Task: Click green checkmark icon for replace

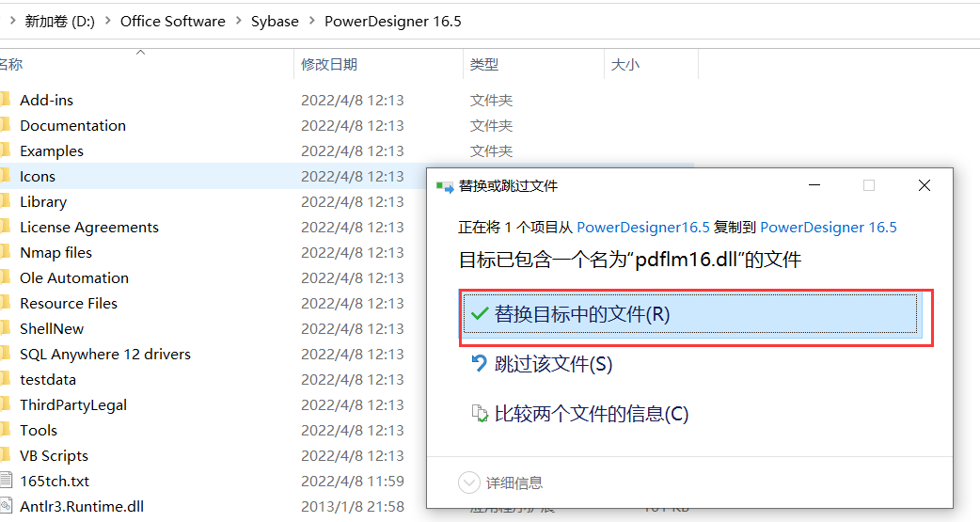Action: click(x=480, y=314)
